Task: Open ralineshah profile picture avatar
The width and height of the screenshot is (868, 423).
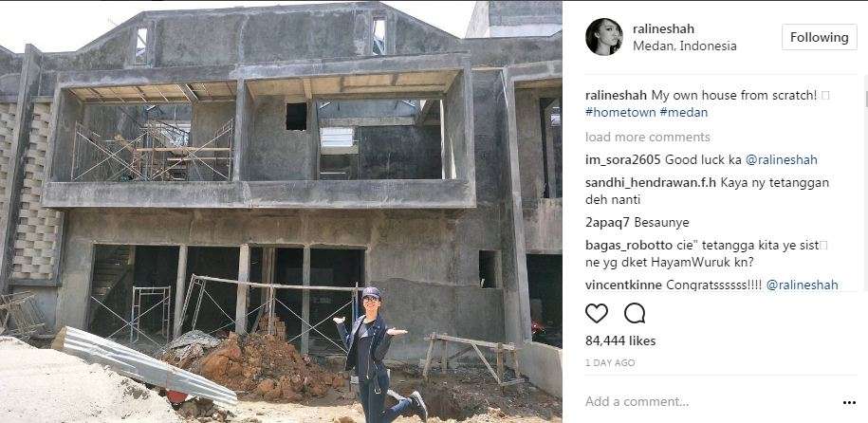Action: coord(604,37)
